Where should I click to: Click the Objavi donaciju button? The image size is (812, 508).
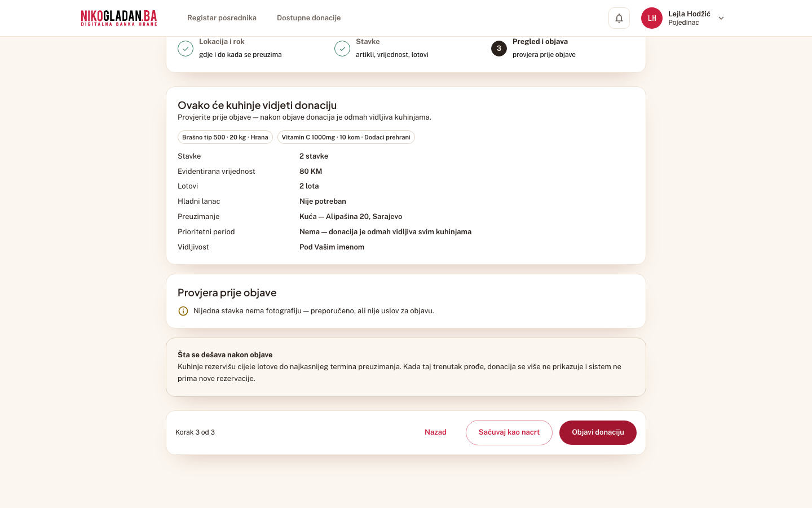pos(598,432)
